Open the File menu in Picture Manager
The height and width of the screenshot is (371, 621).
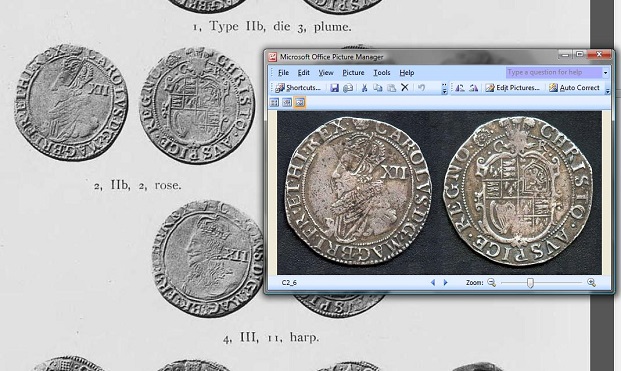pos(283,72)
